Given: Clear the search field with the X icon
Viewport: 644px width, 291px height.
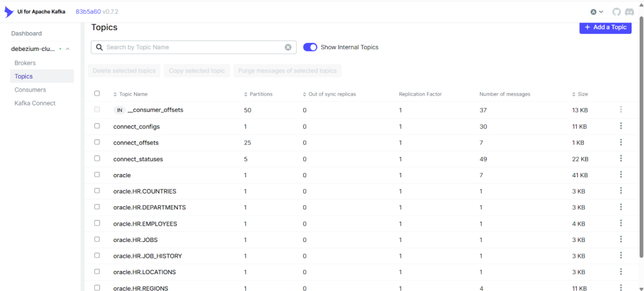Looking at the screenshot, I should (288, 47).
